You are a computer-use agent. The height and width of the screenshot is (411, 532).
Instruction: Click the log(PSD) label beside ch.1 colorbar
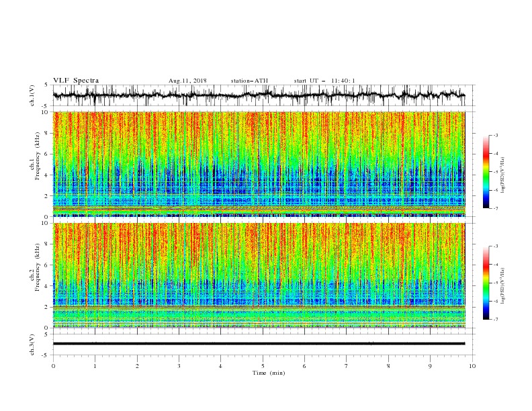503,175
